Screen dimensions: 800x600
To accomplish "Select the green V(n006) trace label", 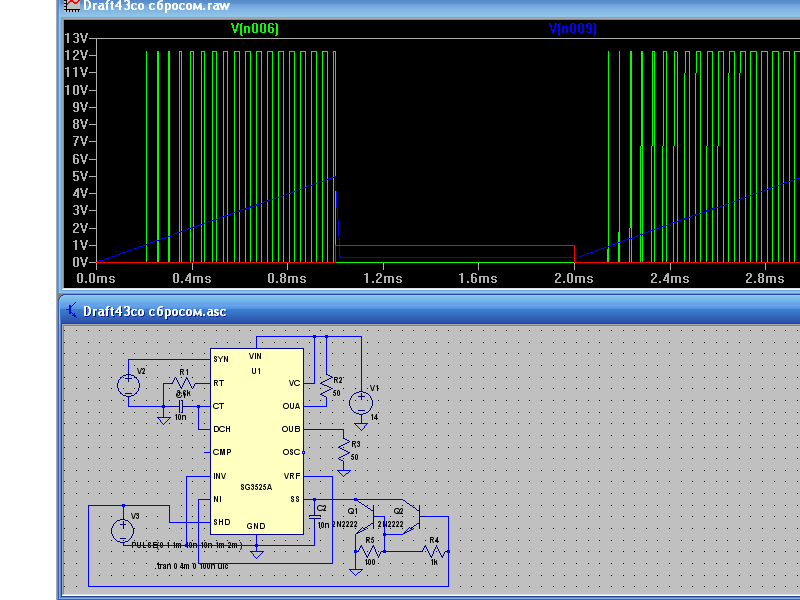I will point(255,29).
